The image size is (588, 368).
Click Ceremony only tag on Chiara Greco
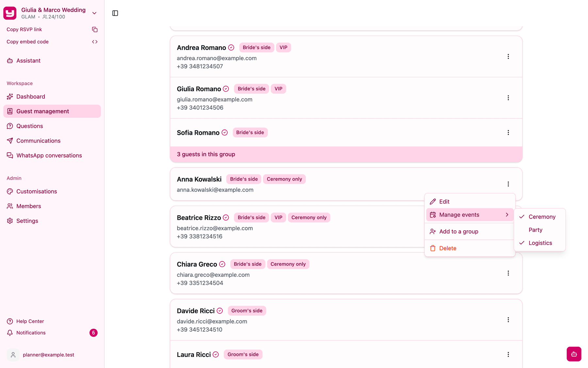(288, 264)
